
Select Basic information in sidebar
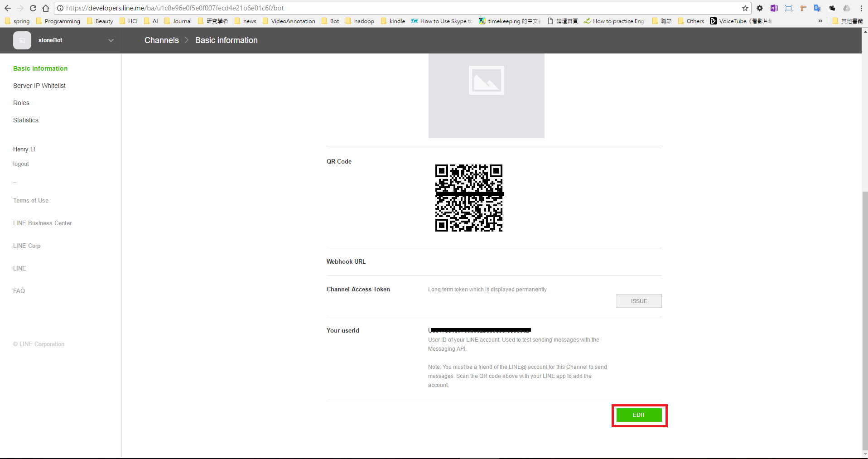(40, 68)
